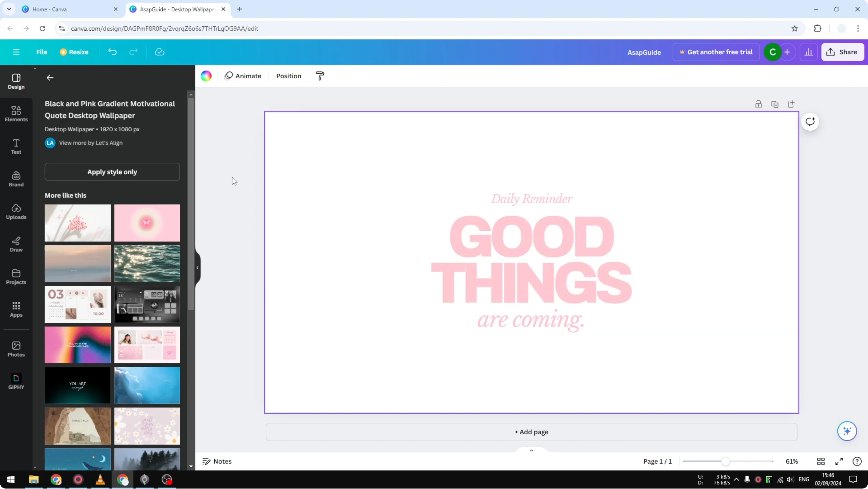Duplicate the current page
The image size is (868, 489).
click(775, 104)
